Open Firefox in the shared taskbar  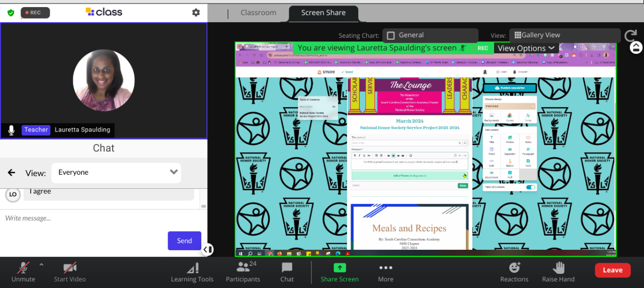[x=280, y=253]
